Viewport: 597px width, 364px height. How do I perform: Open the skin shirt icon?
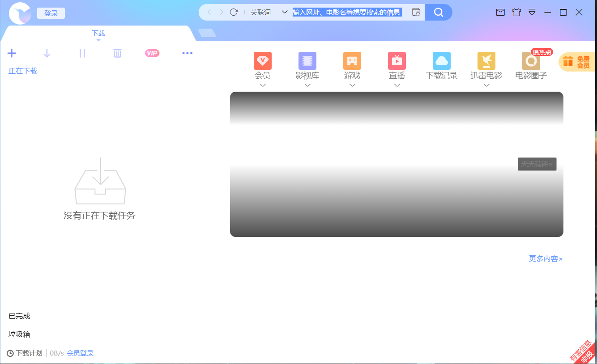pyautogui.click(x=516, y=13)
